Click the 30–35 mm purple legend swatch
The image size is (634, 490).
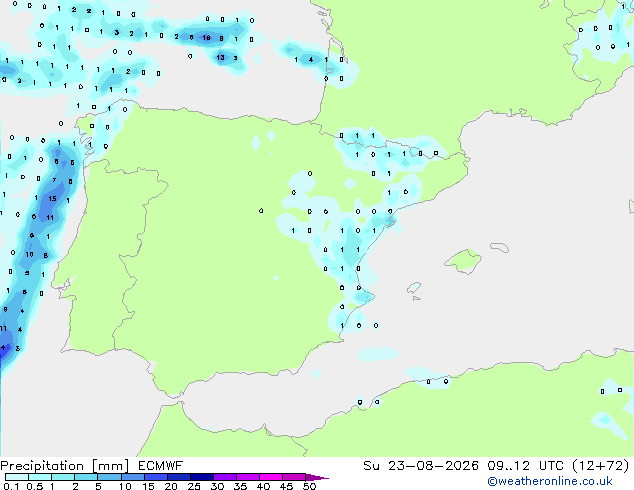224,477
